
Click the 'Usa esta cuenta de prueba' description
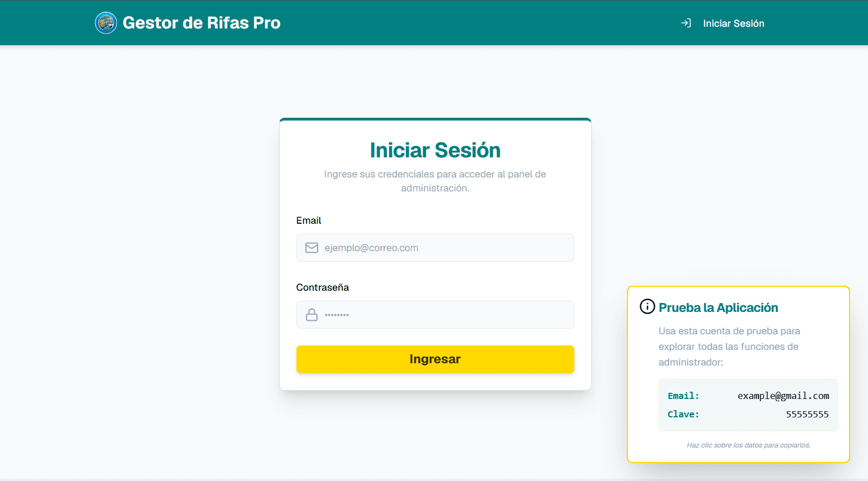click(x=730, y=347)
